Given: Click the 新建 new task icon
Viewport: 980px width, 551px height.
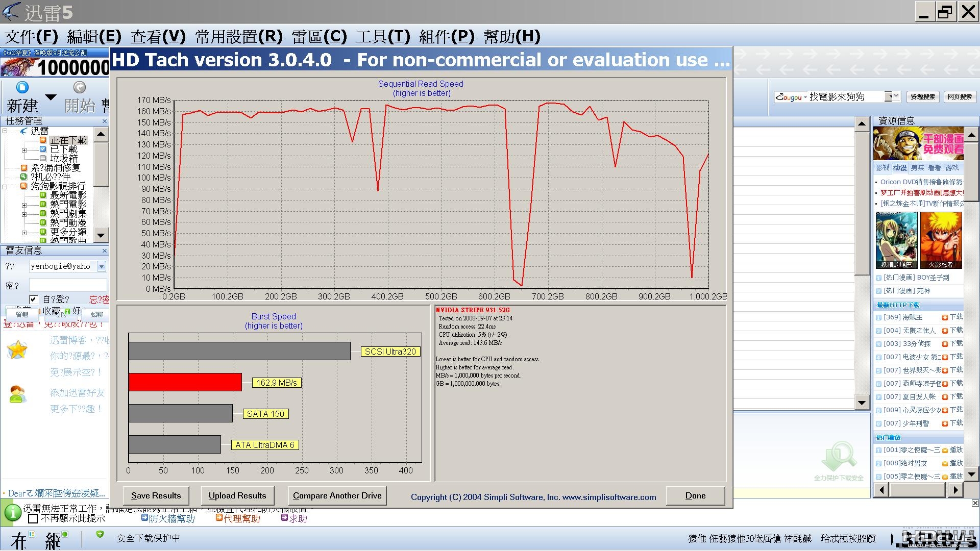Looking at the screenshot, I should click(22, 87).
